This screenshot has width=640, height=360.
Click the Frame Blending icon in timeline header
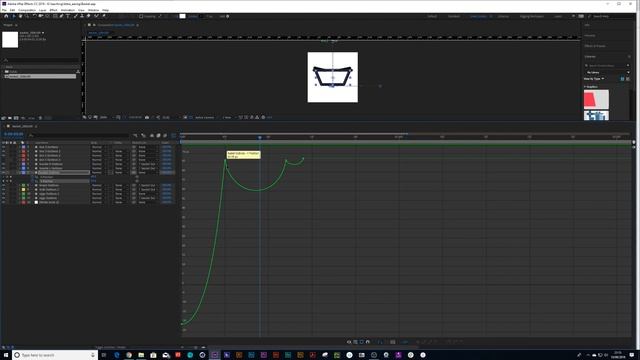(158, 136)
